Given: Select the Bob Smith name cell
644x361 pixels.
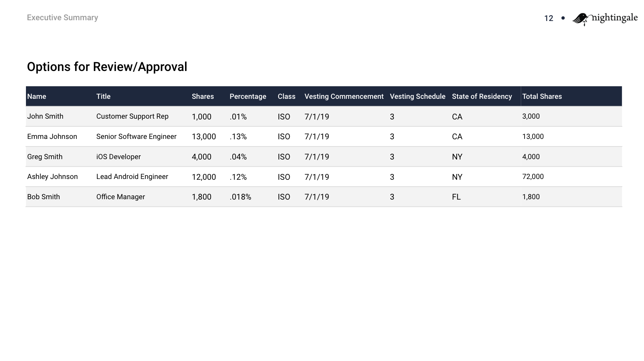Looking at the screenshot, I should point(43,197).
